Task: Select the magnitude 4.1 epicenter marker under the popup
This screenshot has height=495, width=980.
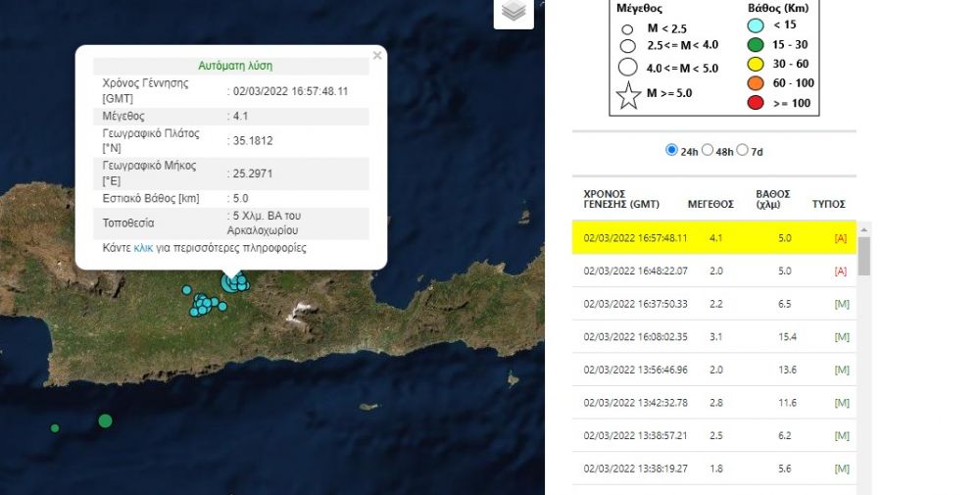Action: (x=232, y=282)
